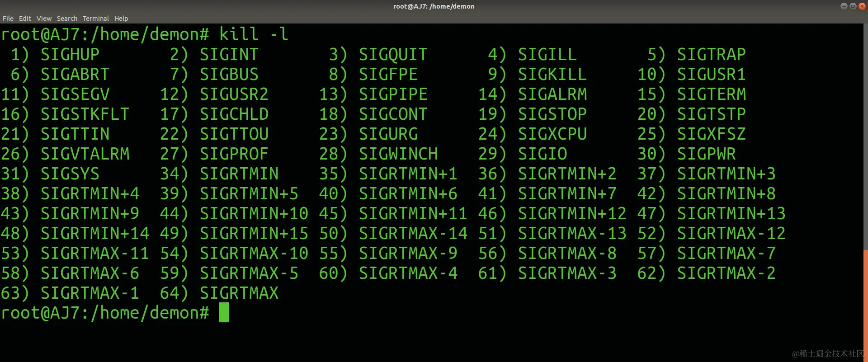Click the SIGIO signal name
The image size is (868, 362).
[542, 154]
